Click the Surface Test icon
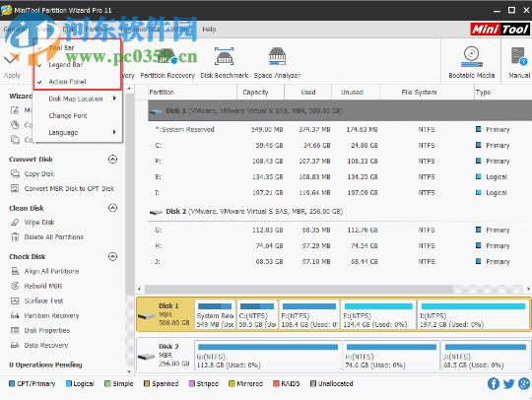Viewport: 532px width, 400px height. tap(15, 300)
